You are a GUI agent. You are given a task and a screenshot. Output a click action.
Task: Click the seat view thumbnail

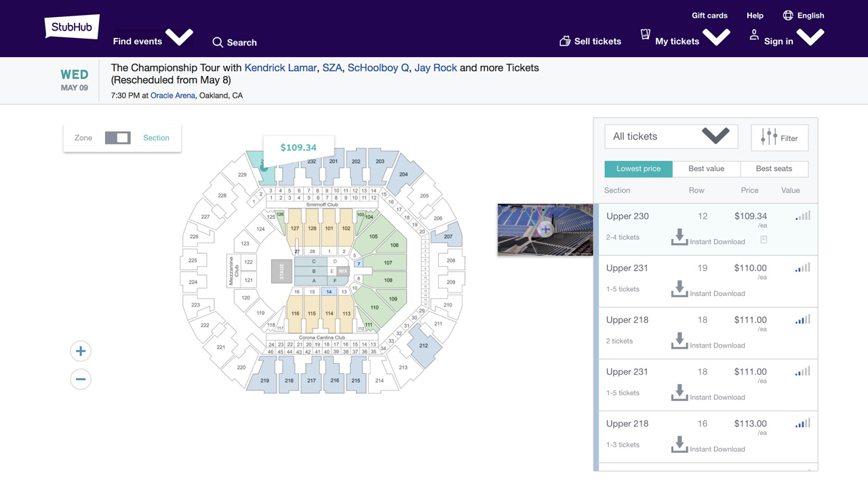(x=545, y=229)
